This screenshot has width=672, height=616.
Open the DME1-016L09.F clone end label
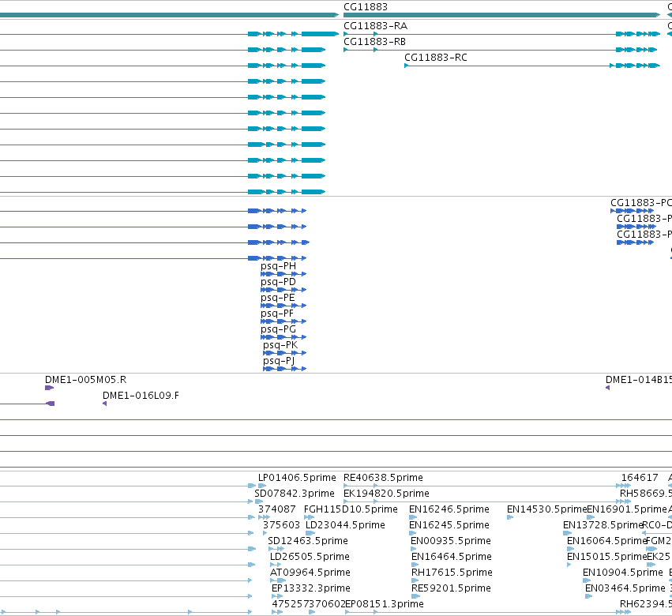(x=141, y=396)
